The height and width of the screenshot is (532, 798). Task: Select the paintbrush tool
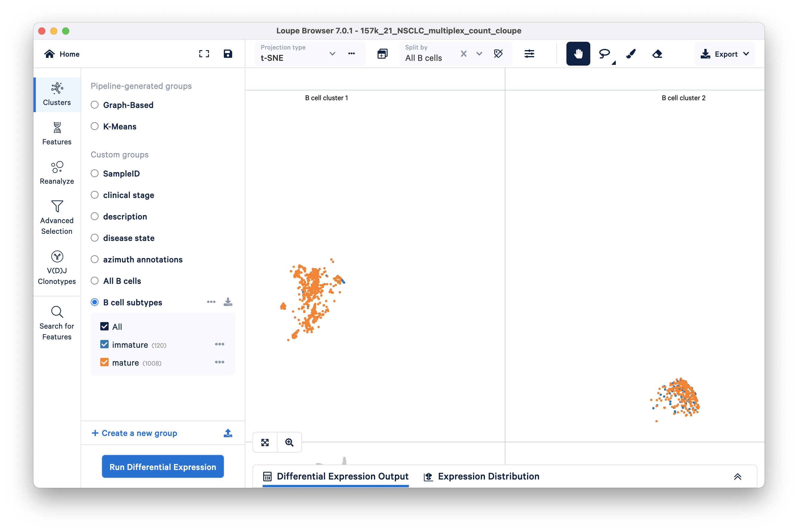pyautogui.click(x=631, y=54)
